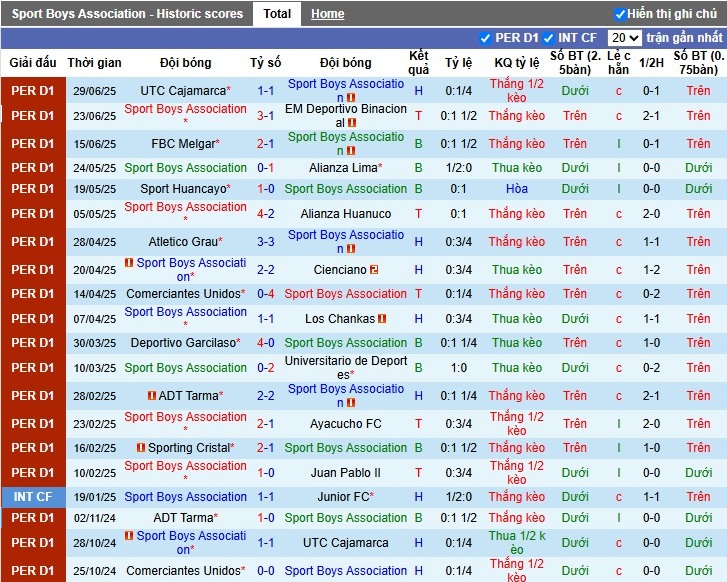Click the date 05/05/25
The height and width of the screenshot is (582, 727).
tap(95, 214)
